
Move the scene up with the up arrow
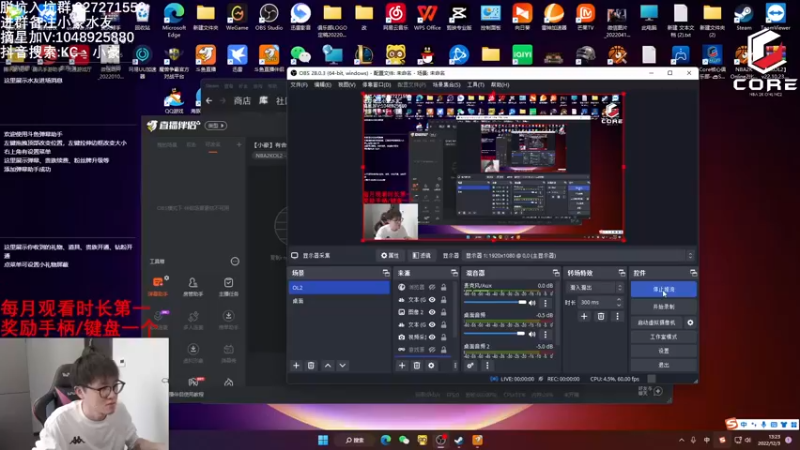tap(328, 365)
